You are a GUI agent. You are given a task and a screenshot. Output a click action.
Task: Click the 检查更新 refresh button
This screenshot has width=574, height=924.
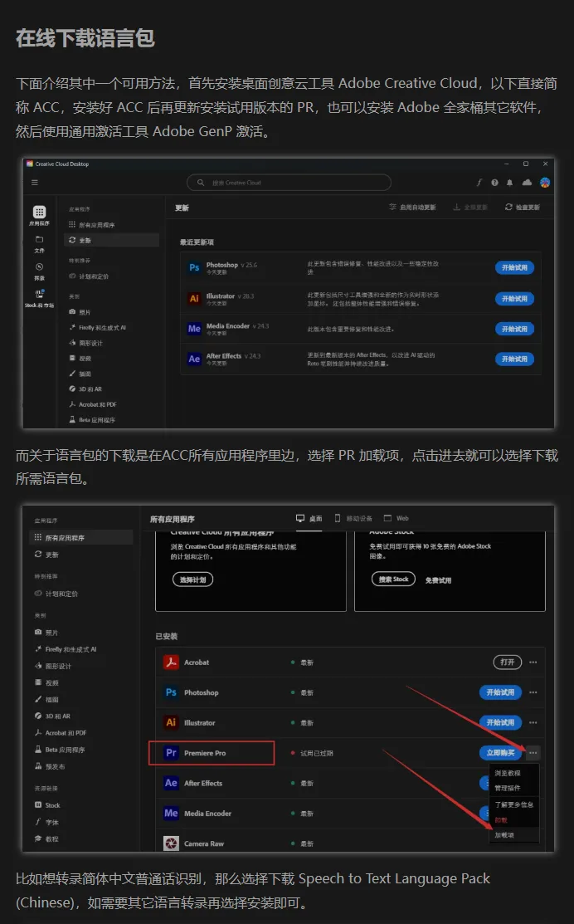coord(523,208)
